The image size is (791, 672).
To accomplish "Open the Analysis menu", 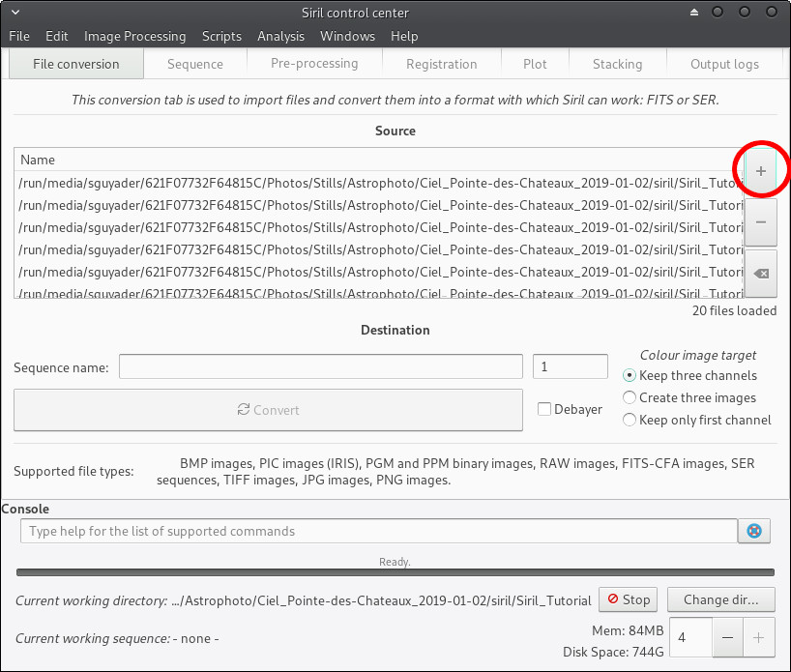I will 280,37.
